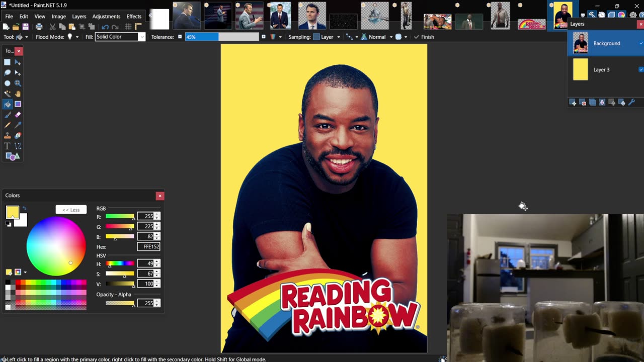Toggle Background layer visibility checkbox
Image resolution: width=644 pixels, height=362 pixels.
641,43
